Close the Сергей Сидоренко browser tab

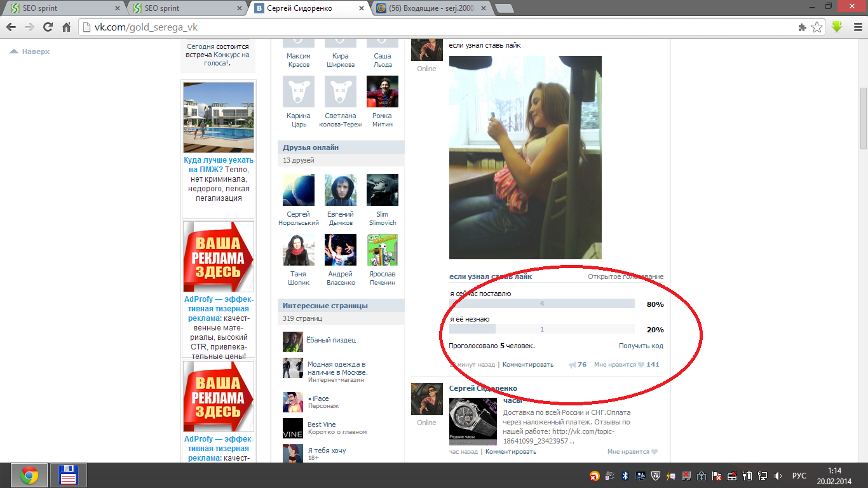pyautogui.click(x=362, y=8)
